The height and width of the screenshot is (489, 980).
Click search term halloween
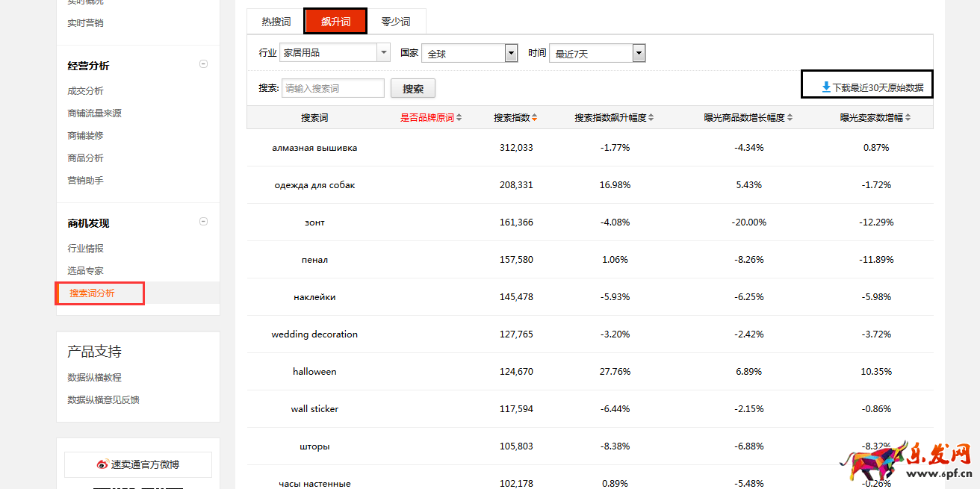pyautogui.click(x=314, y=372)
